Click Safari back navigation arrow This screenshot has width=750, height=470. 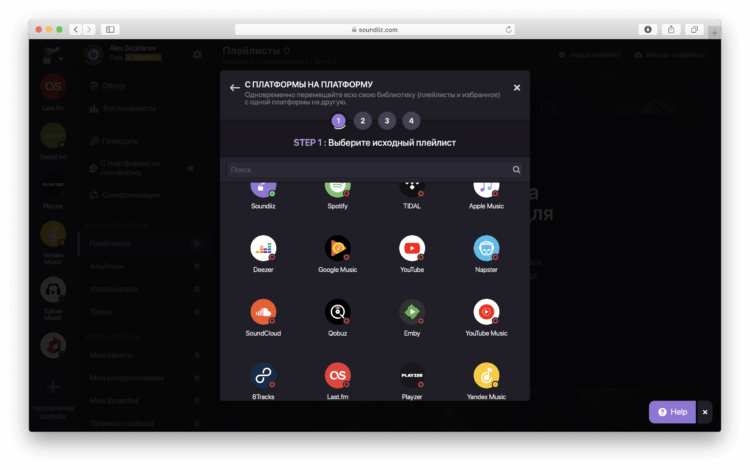[76, 29]
